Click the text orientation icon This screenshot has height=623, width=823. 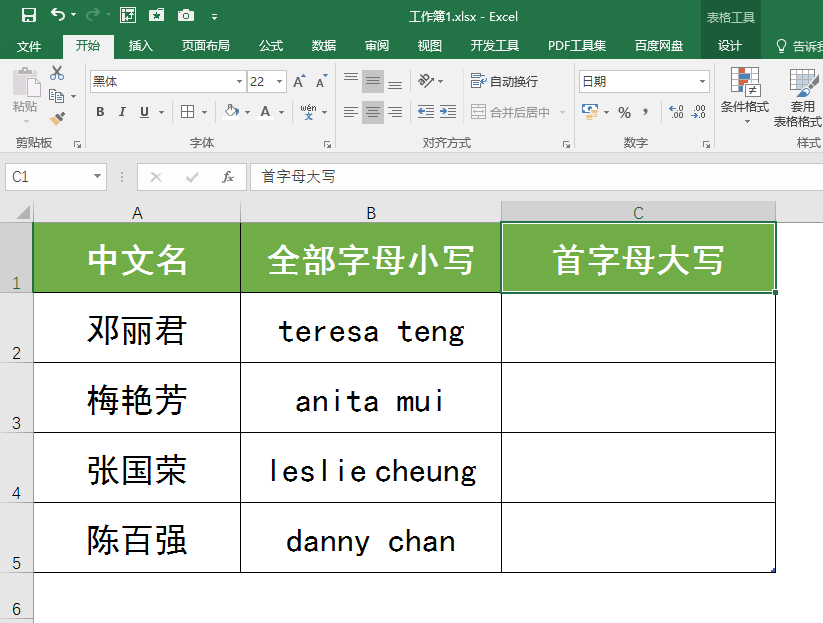pyautogui.click(x=426, y=81)
